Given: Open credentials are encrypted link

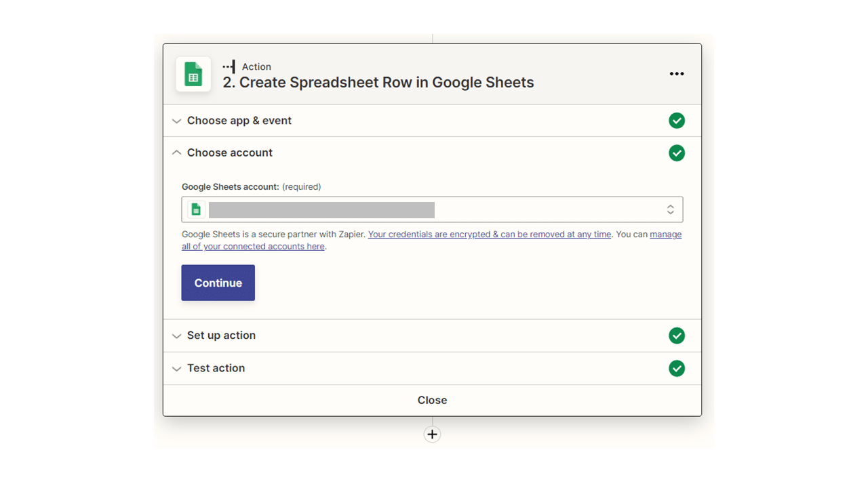Looking at the screenshot, I should (490, 235).
